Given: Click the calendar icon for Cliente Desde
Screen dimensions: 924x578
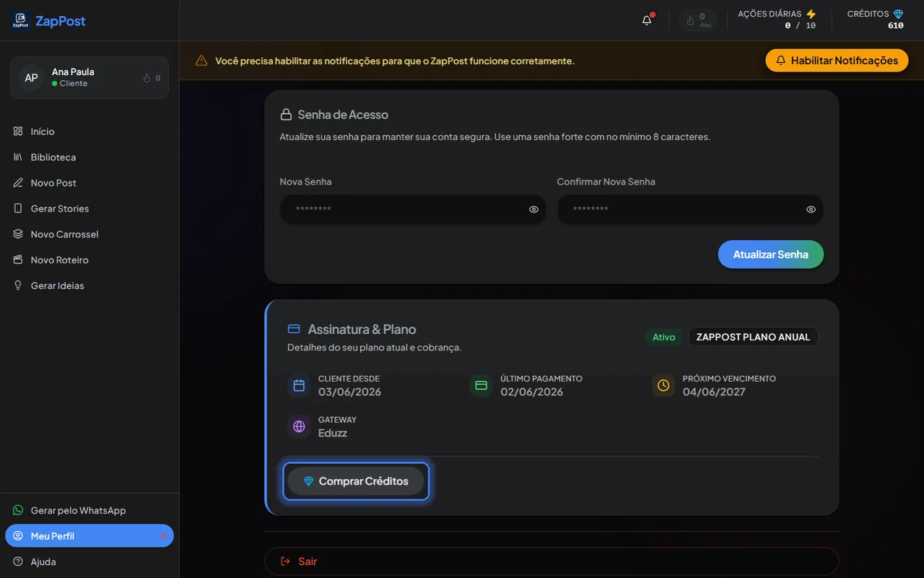Looking at the screenshot, I should (299, 386).
